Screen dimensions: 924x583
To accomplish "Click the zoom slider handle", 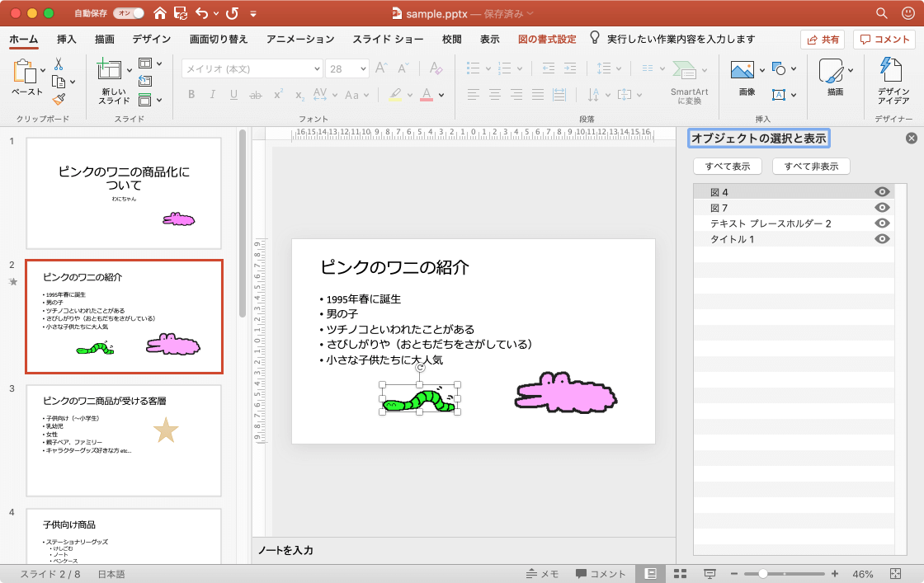I will pos(763,574).
